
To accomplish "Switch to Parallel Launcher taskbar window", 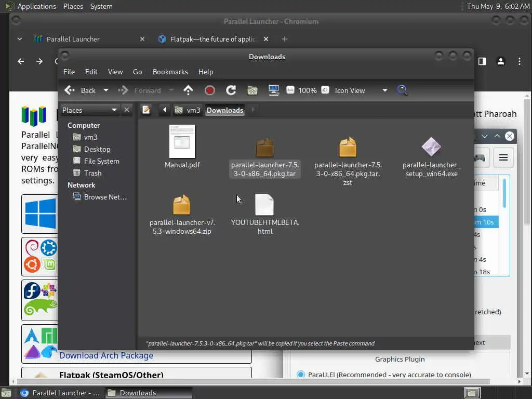I will click(x=60, y=393).
